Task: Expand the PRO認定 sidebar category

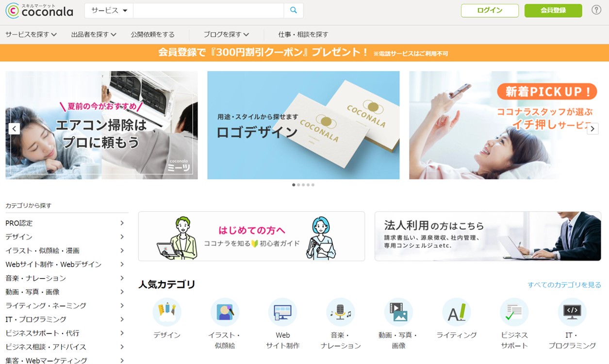Action: coord(66,223)
